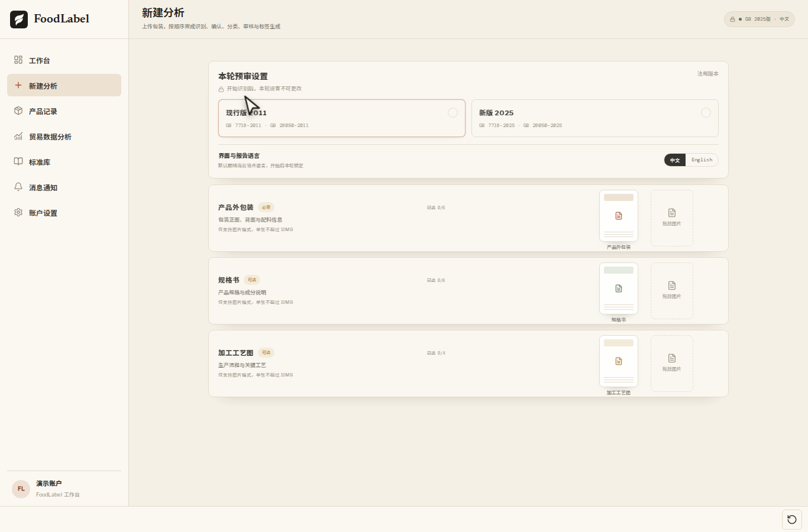Click the 本轮预审设置 heading
808x532 pixels.
243,76
